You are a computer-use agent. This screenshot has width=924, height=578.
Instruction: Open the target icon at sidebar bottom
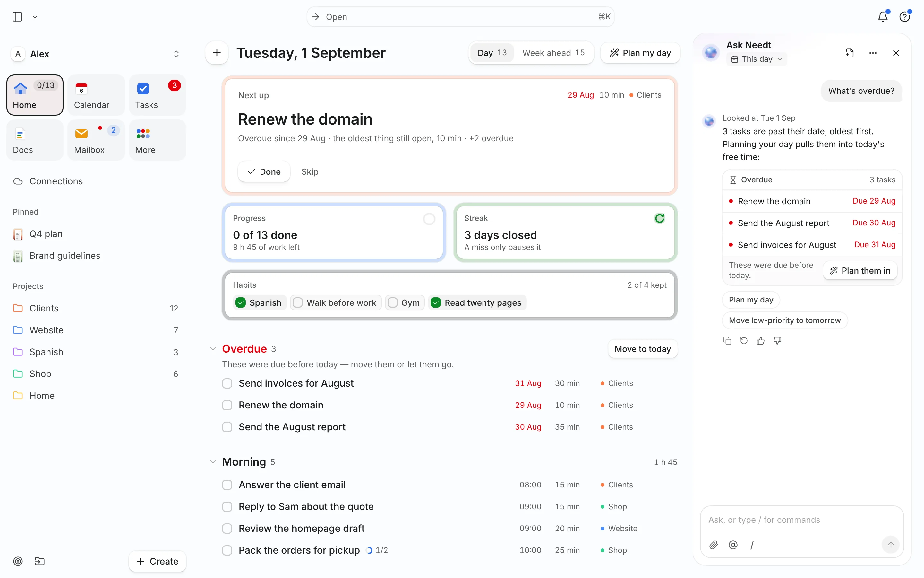pos(18,561)
